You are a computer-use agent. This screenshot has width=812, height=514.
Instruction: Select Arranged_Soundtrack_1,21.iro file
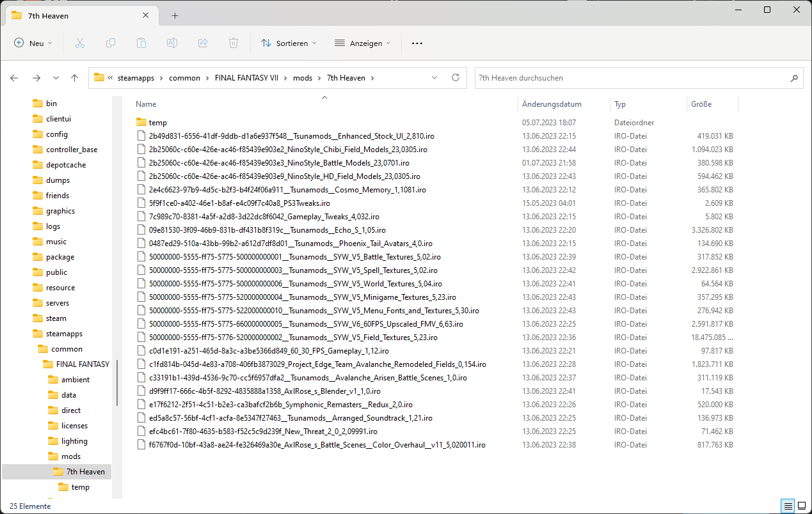click(291, 417)
